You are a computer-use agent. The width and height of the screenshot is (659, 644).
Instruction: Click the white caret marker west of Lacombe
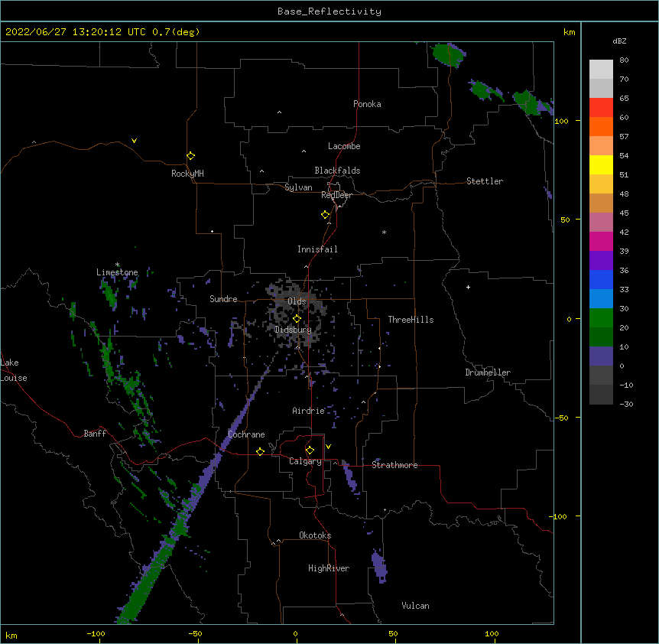click(x=304, y=151)
